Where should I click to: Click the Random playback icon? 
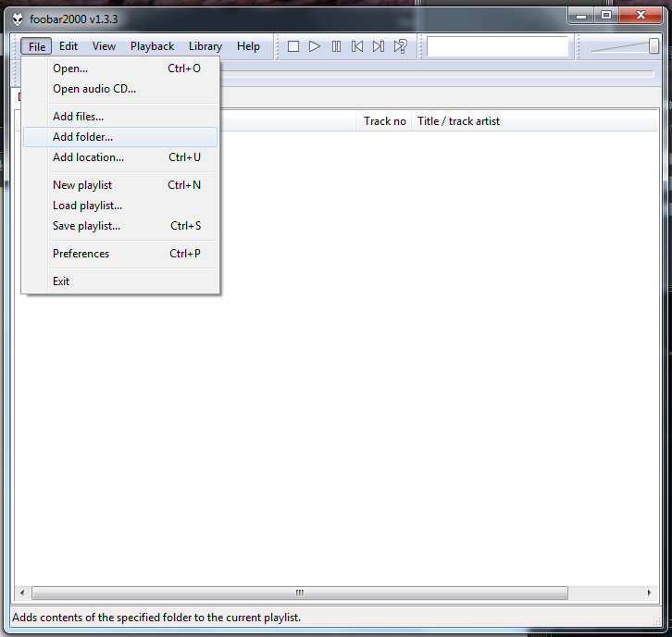(x=400, y=46)
